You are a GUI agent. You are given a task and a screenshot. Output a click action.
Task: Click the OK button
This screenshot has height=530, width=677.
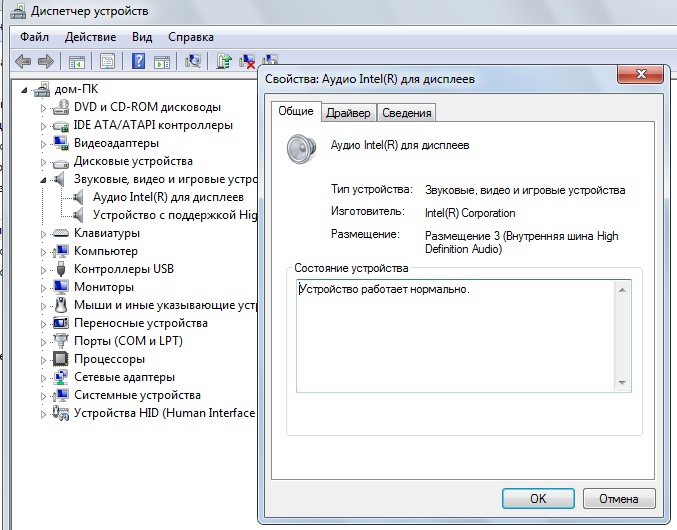[x=538, y=498]
